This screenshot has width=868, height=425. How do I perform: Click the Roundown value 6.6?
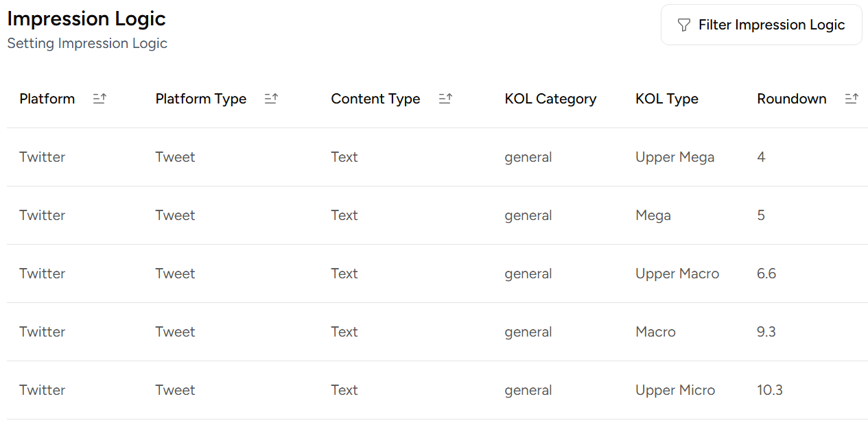tap(766, 274)
